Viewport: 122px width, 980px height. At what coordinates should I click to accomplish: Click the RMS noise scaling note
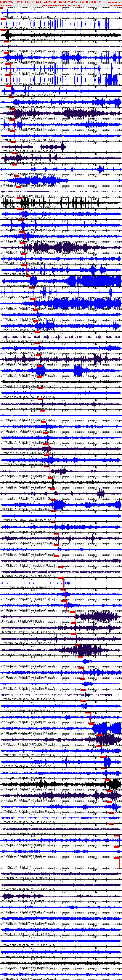[x=61, y=6]
